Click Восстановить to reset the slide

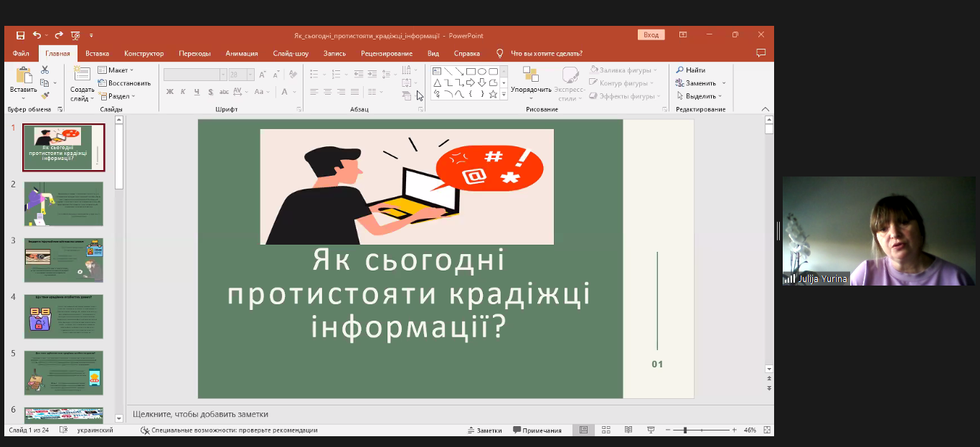(124, 83)
